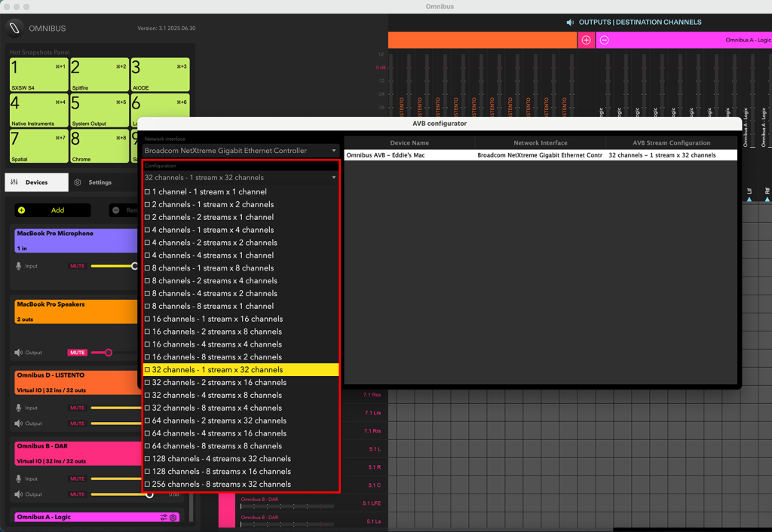Trigger hot snapshot 8 Chrome
Image resolution: width=772 pixels, height=532 pixels.
(100, 146)
